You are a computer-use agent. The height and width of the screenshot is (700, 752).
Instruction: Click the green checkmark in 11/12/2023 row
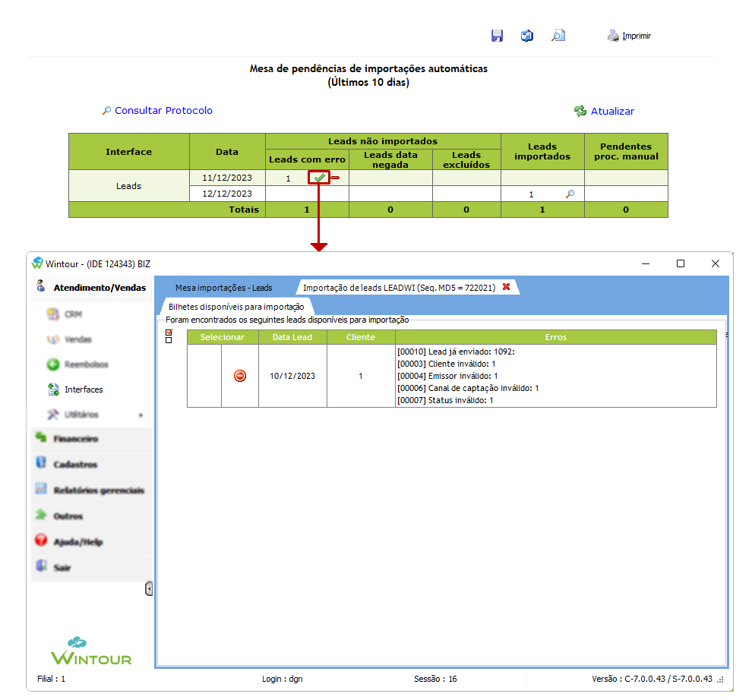[x=319, y=178]
